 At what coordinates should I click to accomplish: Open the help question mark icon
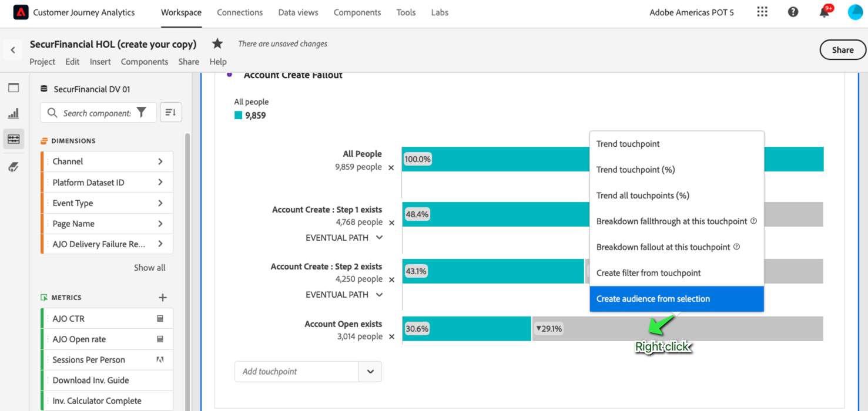[793, 12]
